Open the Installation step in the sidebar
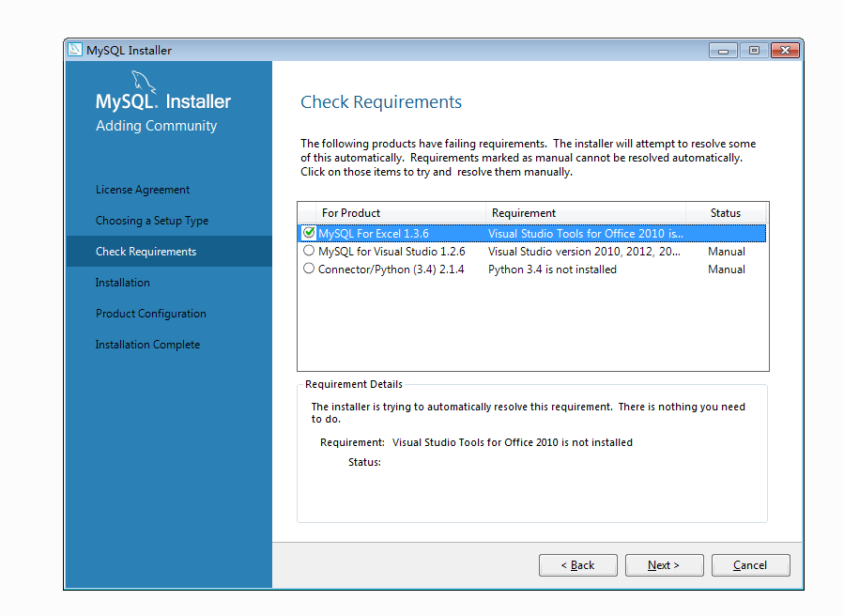The width and height of the screenshot is (844, 616). 123,283
